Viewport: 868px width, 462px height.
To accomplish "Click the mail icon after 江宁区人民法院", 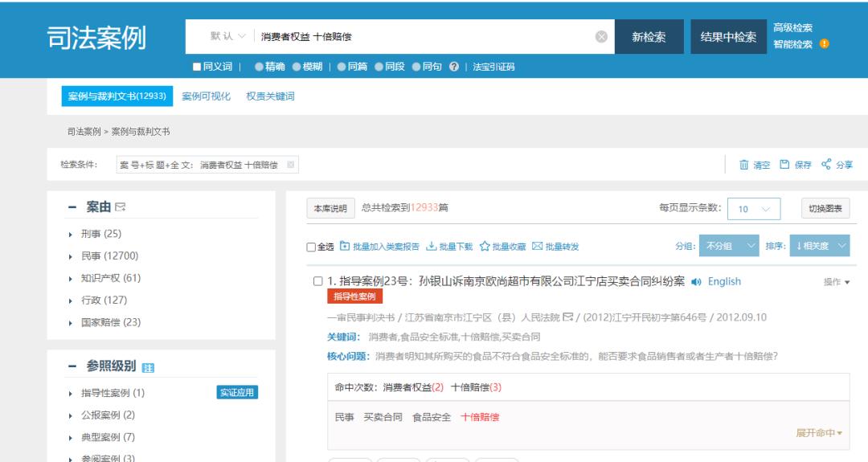I will click(567, 317).
